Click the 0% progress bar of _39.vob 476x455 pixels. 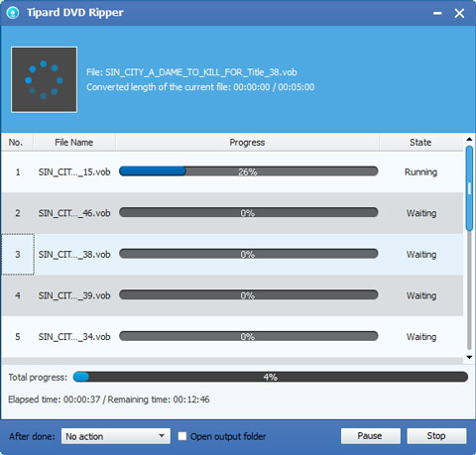pyautogui.click(x=248, y=294)
